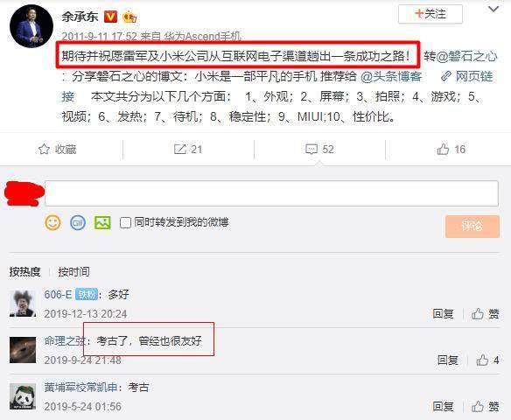Image resolution: width=511 pixels, height=420 pixels.
Task: Follow 余承东 with the 关注 button
Action: point(430,14)
